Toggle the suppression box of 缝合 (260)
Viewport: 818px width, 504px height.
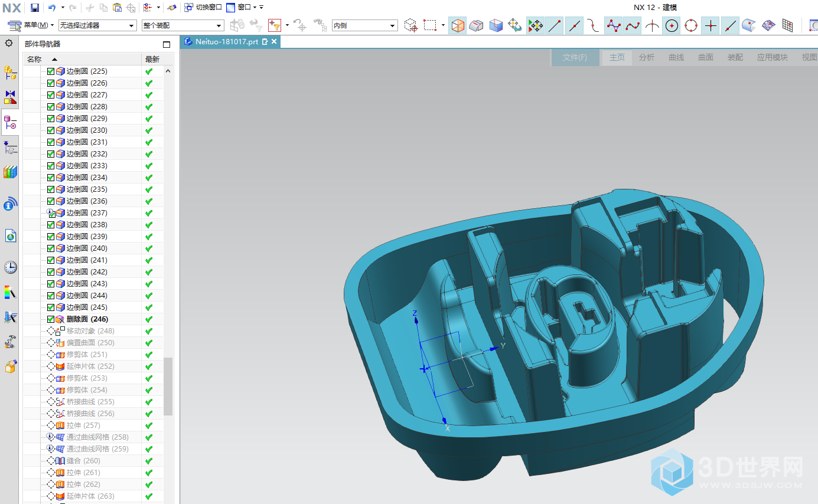tap(51, 461)
